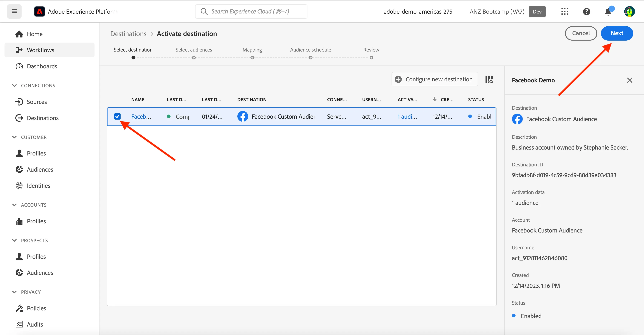Image resolution: width=644 pixels, height=335 pixels.
Task: Open Identities in sidebar
Action: click(x=49, y=186)
